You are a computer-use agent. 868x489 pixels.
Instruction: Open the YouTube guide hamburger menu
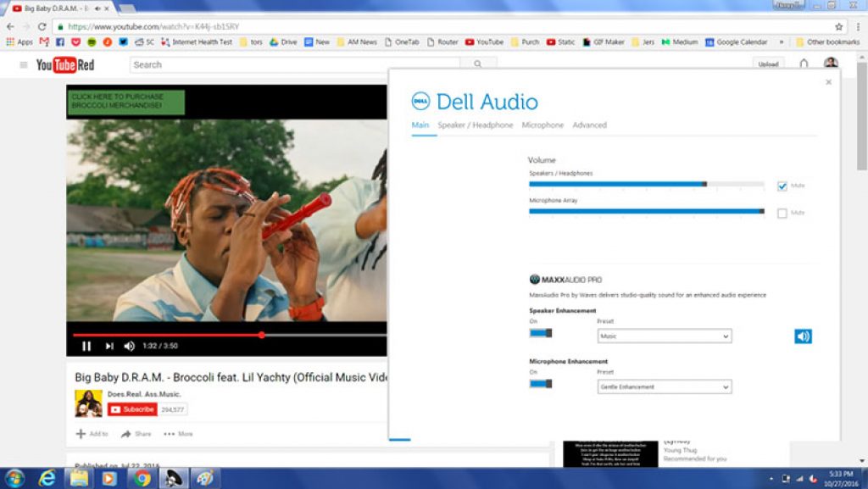23,64
